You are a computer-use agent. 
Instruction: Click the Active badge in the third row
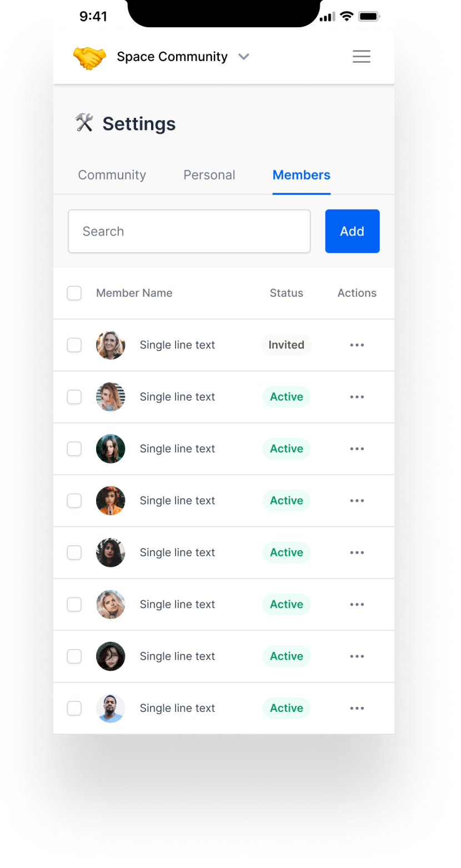(x=287, y=449)
